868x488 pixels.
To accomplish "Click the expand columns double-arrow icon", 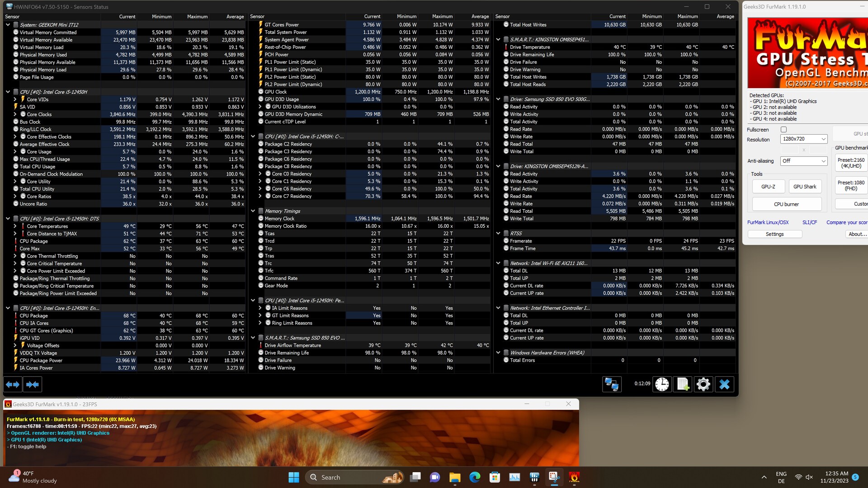I will [x=13, y=385].
